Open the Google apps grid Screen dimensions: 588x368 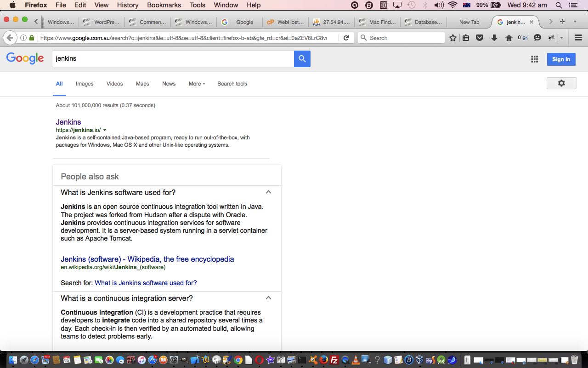tap(534, 59)
